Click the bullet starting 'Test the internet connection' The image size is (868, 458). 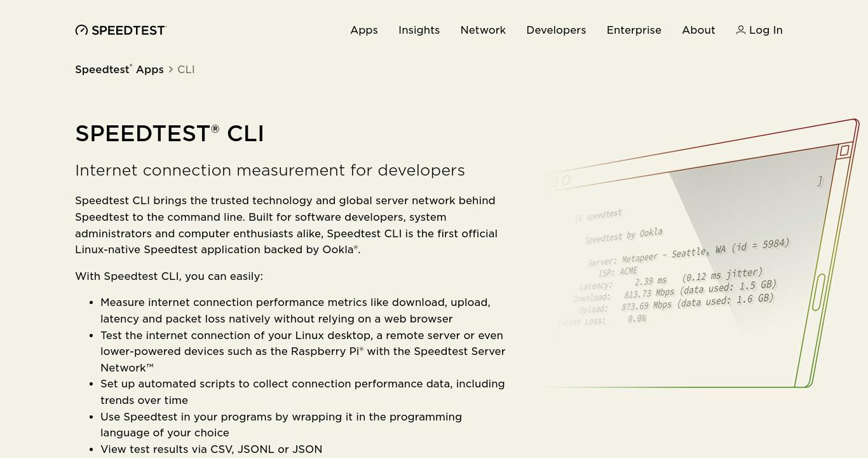click(303, 351)
